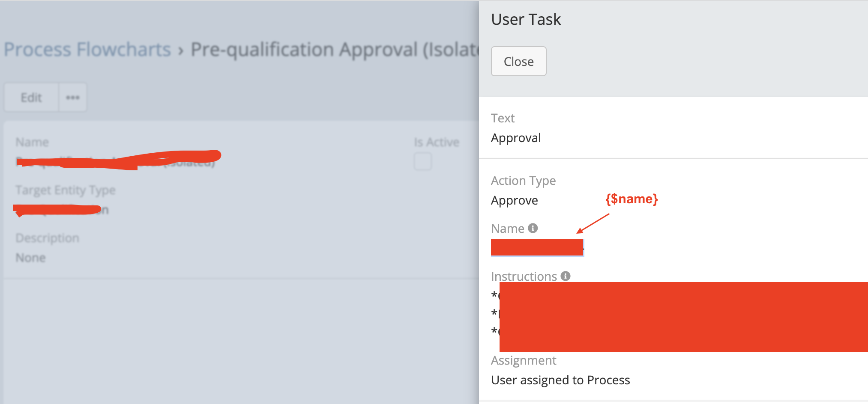Click the info icon next to Name
Image resolution: width=868 pixels, height=404 pixels.
[533, 228]
